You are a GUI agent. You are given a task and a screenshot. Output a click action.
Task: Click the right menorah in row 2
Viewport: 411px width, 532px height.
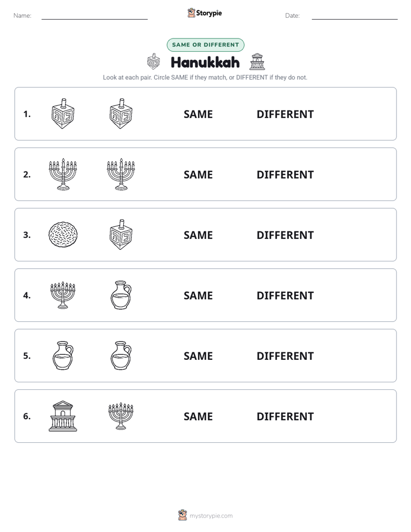click(121, 174)
